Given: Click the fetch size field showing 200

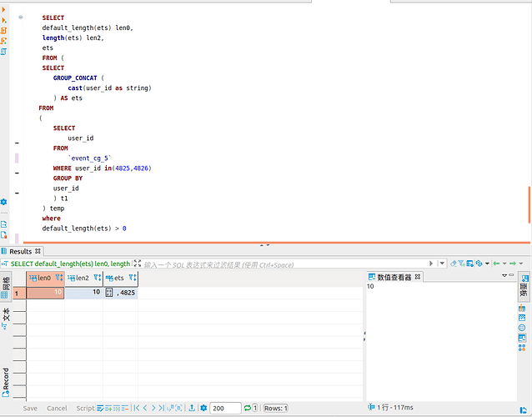Looking at the screenshot, I should tap(224, 409).
